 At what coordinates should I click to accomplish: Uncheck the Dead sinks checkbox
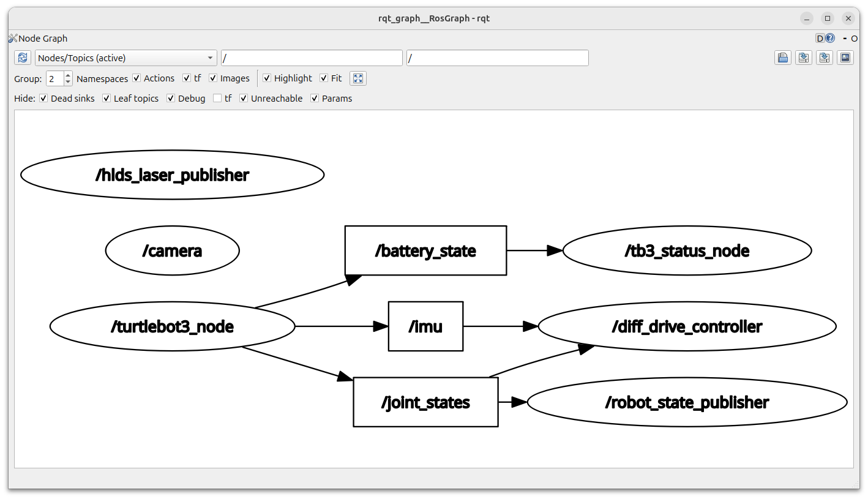[43, 99]
